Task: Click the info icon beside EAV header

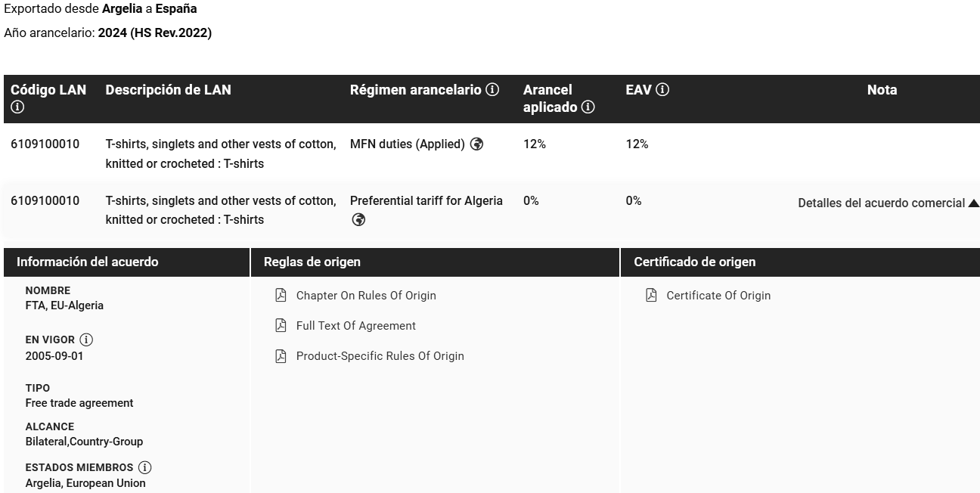Action: tap(662, 90)
